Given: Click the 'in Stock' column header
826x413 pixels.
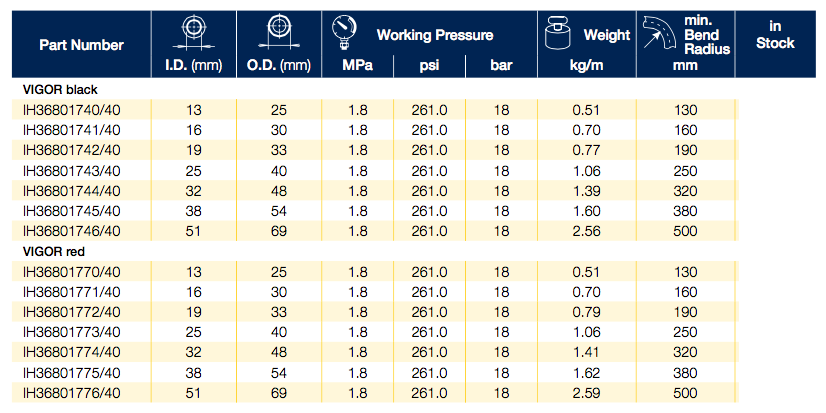Looking at the screenshot, I should (x=774, y=35).
